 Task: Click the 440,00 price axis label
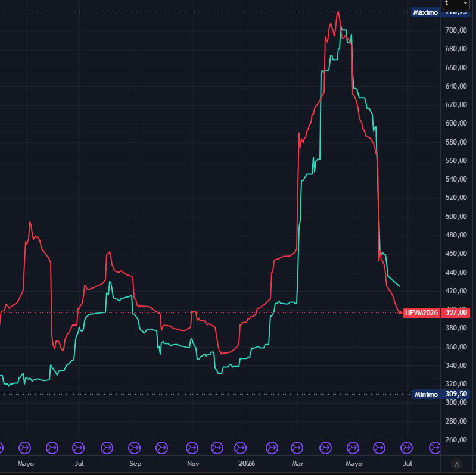pyautogui.click(x=456, y=273)
